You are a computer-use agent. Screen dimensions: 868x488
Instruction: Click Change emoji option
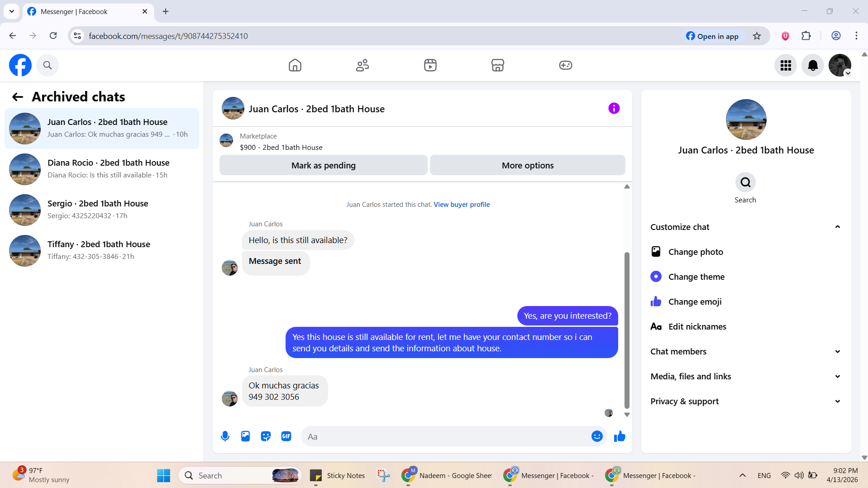pos(746,301)
